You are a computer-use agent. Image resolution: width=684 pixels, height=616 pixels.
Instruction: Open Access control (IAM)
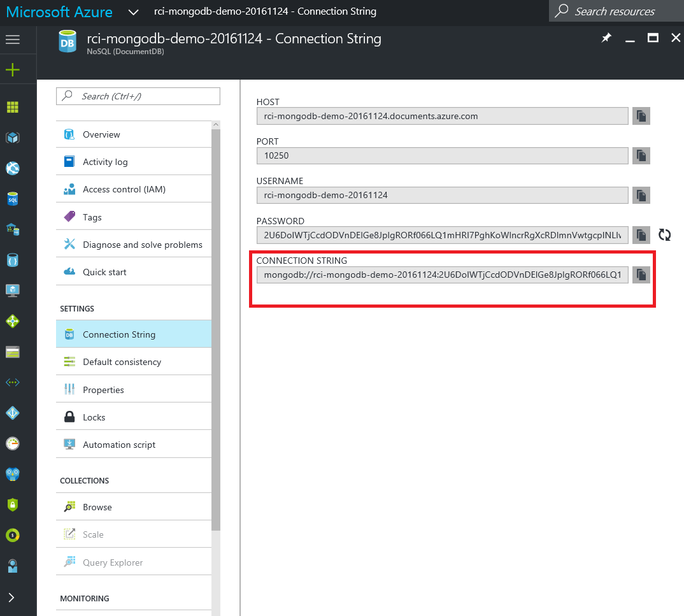pyautogui.click(x=134, y=189)
